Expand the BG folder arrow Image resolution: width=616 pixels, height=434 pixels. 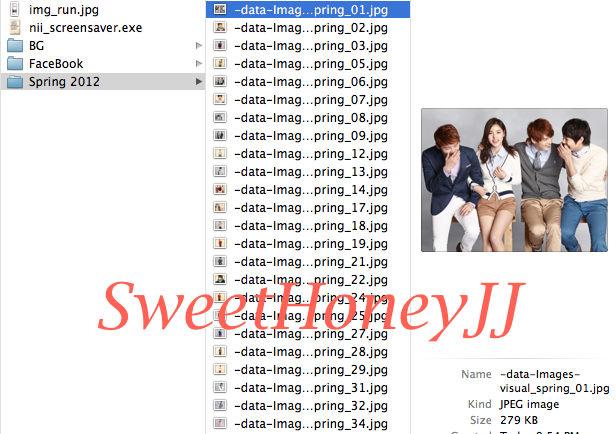click(199, 46)
